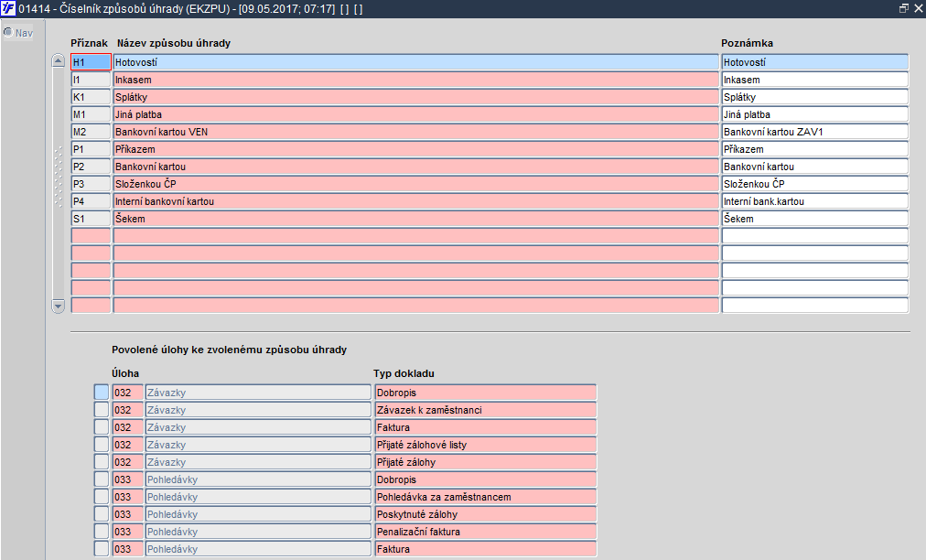Click the Poznámka field for row S1
Viewport: 926px width, 560px height.
[815, 219]
